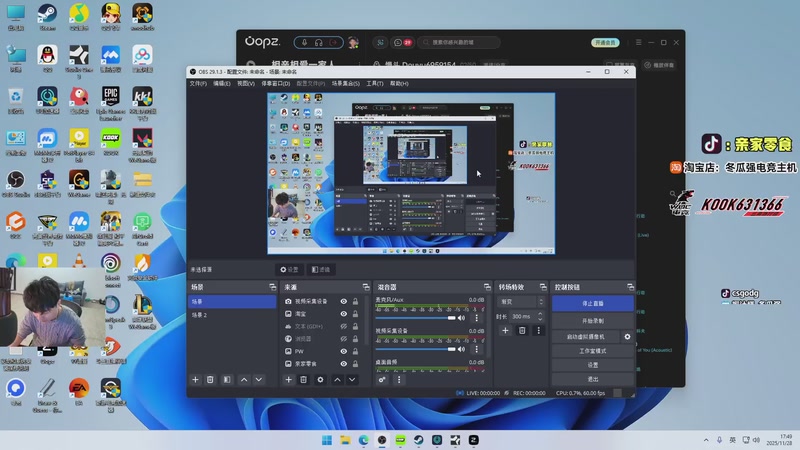Undock the Scene Transitions panel via dock icon
This screenshot has height=450, width=800.
pos(543,287)
